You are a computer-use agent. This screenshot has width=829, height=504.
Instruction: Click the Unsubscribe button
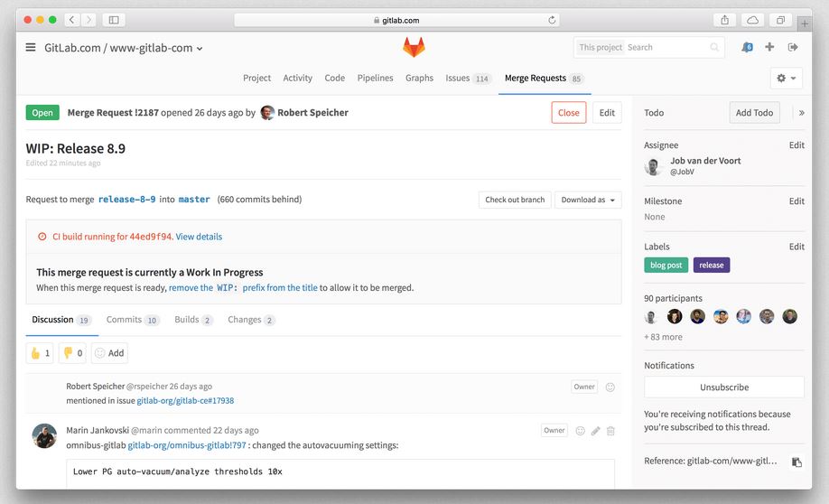click(723, 387)
